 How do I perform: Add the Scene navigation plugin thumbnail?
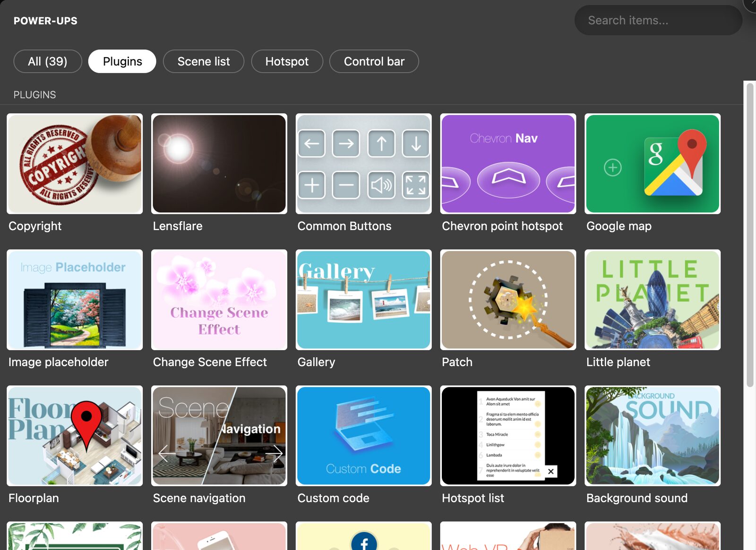219,436
